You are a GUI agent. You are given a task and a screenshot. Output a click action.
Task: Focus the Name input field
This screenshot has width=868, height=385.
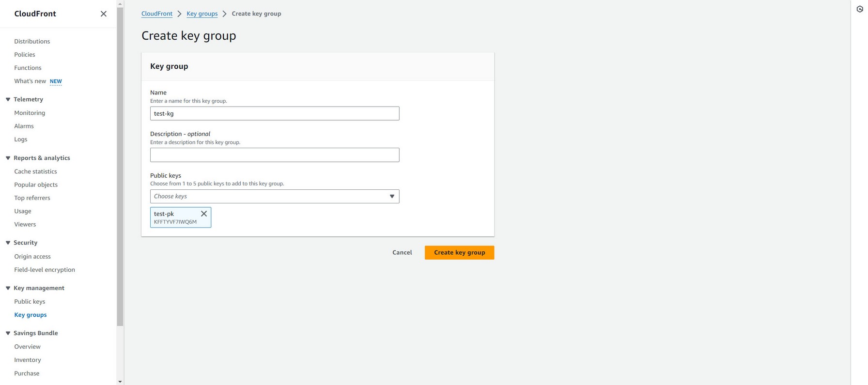coord(274,113)
